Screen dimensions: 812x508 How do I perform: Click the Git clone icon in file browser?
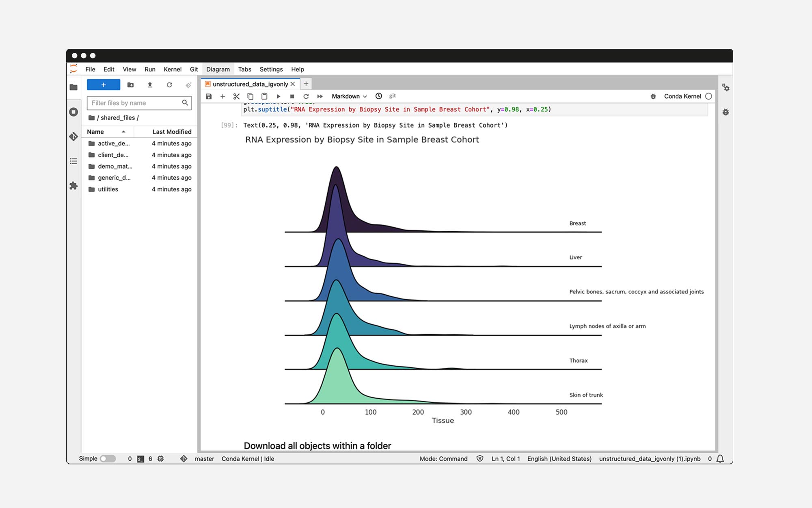(188, 85)
